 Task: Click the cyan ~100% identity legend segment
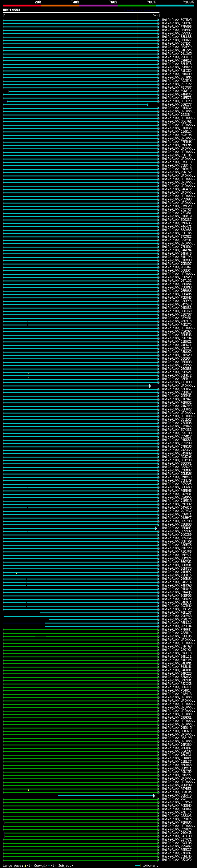tap(175, 6)
